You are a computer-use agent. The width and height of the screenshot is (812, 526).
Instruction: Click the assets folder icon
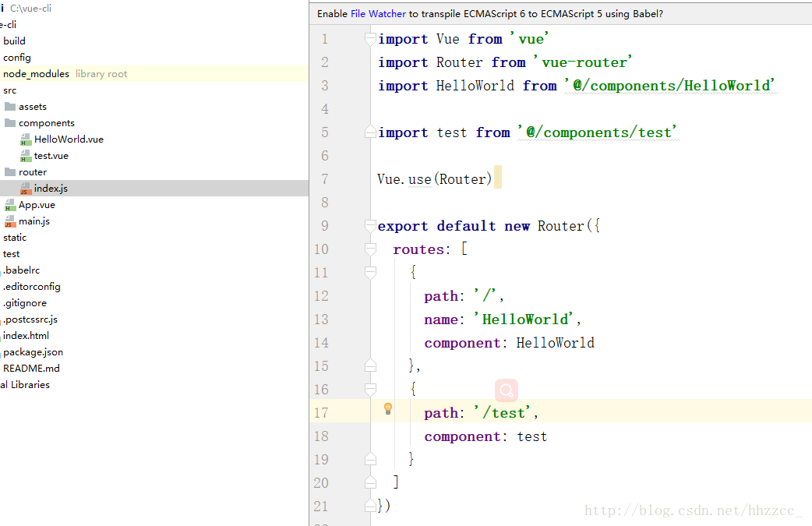[x=10, y=107]
